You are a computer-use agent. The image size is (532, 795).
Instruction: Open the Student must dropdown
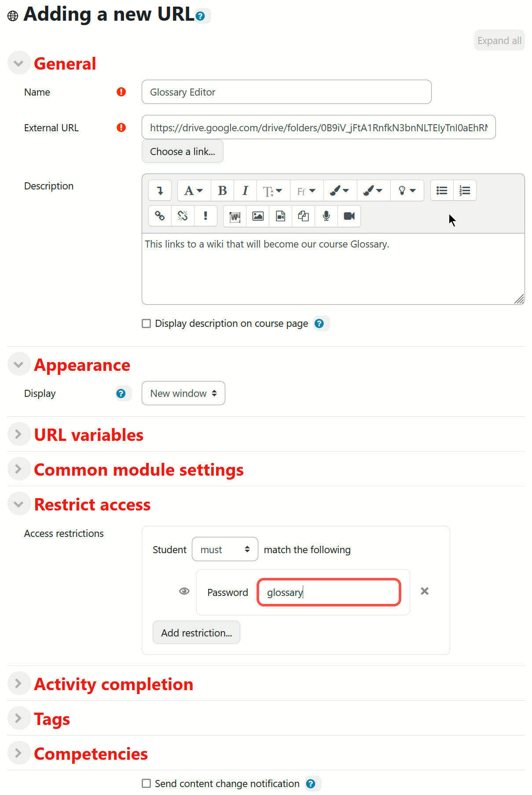click(225, 549)
